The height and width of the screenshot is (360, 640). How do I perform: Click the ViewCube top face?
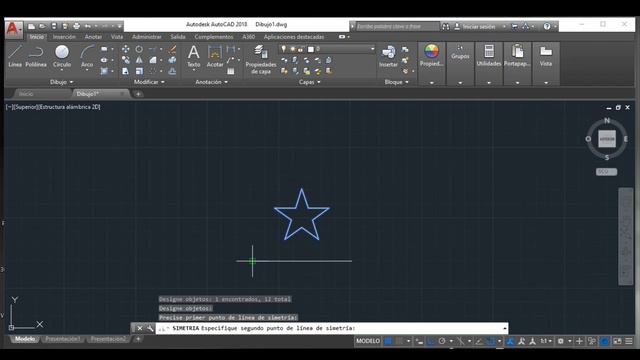click(x=607, y=139)
